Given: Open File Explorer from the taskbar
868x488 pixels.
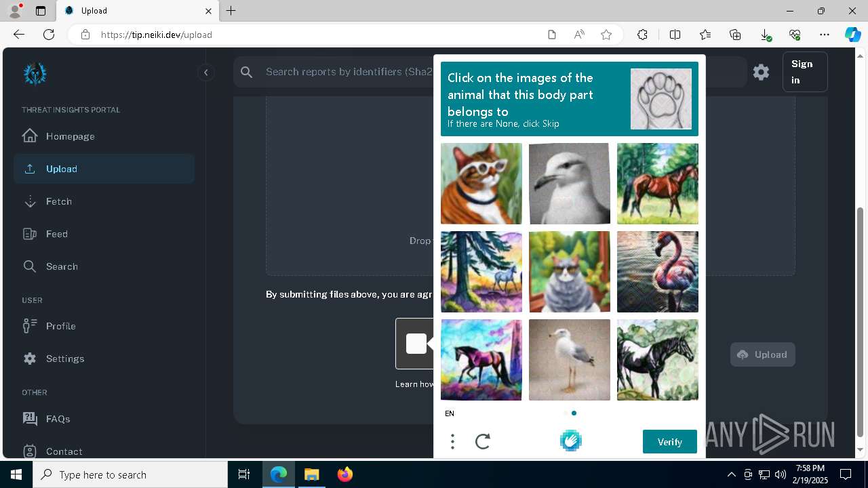Looking at the screenshot, I should click(311, 474).
